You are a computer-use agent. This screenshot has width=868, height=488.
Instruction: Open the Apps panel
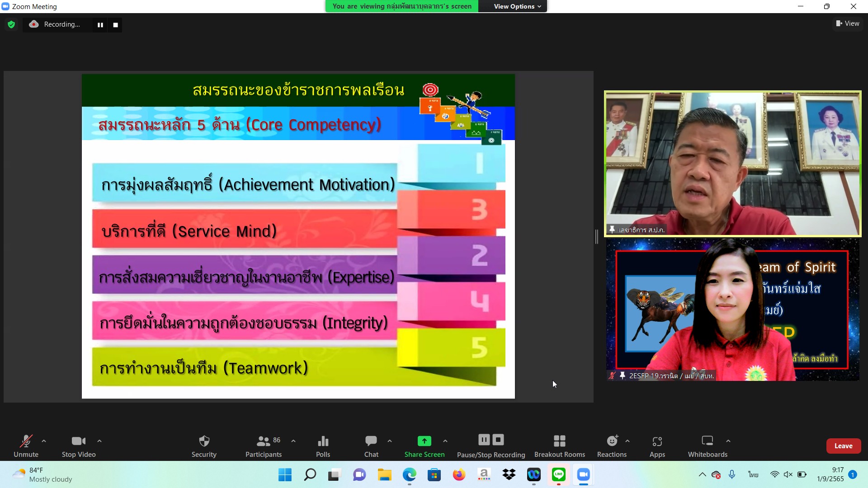tap(657, 445)
